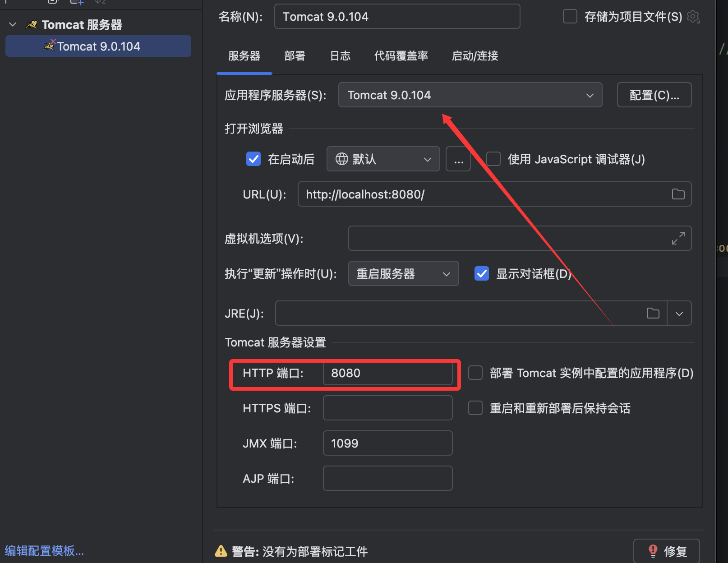The width and height of the screenshot is (728, 563).
Task: Open the 启动/连接 tab
Action: pyautogui.click(x=475, y=56)
